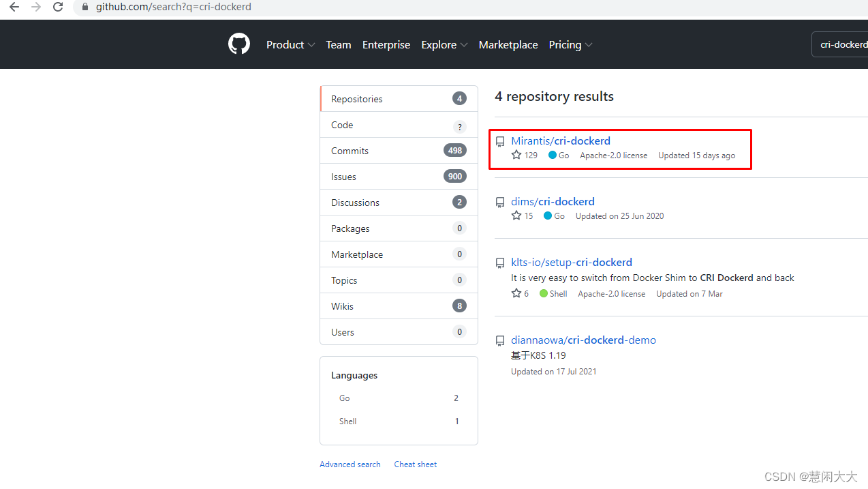Select the Repositories filter in the sidebar
Viewport: 868px width, 489px height.
pos(399,99)
